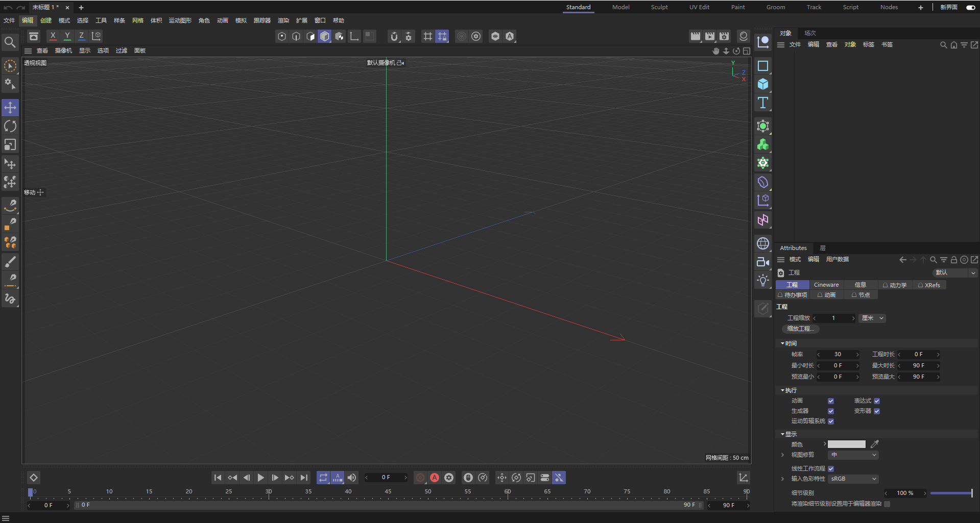Go to end of animation
The width and height of the screenshot is (980, 523).
coord(304,478)
